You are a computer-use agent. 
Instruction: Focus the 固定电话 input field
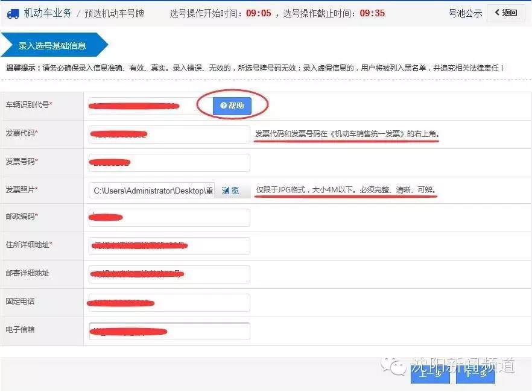click(x=169, y=302)
